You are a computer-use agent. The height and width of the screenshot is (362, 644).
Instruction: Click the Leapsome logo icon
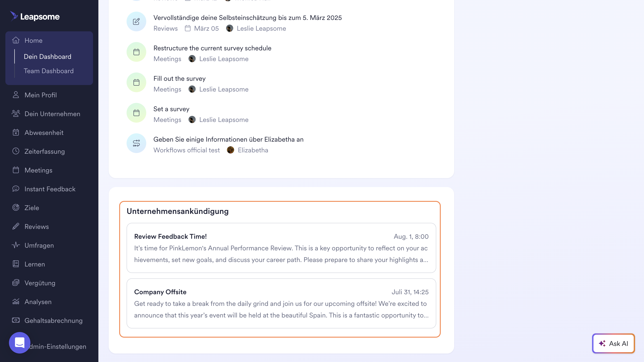[14, 16]
